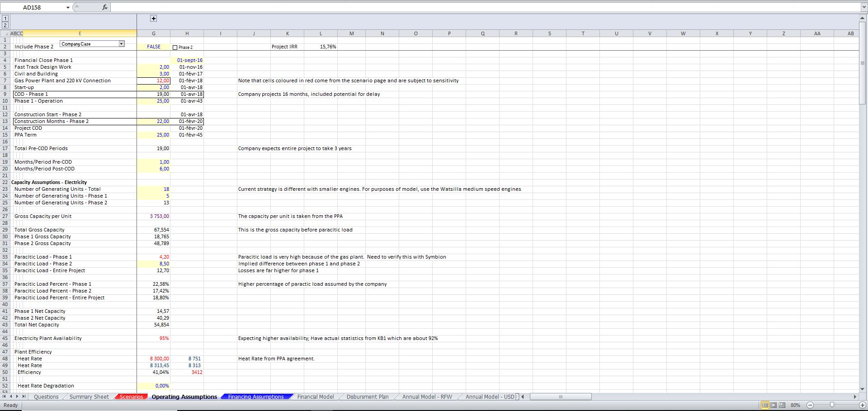Image resolution: width=868 pixels, height=411 pixels.
Task: Switch to Page Layout view icon
Action: (774, 405)
